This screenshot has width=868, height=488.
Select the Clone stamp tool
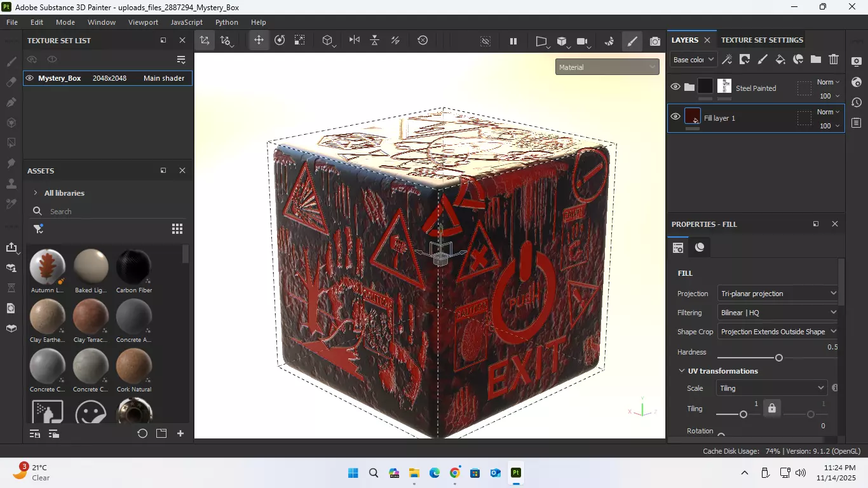[x=11, y=184]
